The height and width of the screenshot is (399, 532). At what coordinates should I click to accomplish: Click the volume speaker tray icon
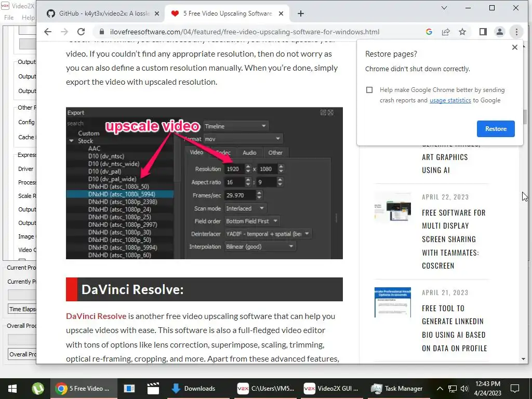click(464, 389)
